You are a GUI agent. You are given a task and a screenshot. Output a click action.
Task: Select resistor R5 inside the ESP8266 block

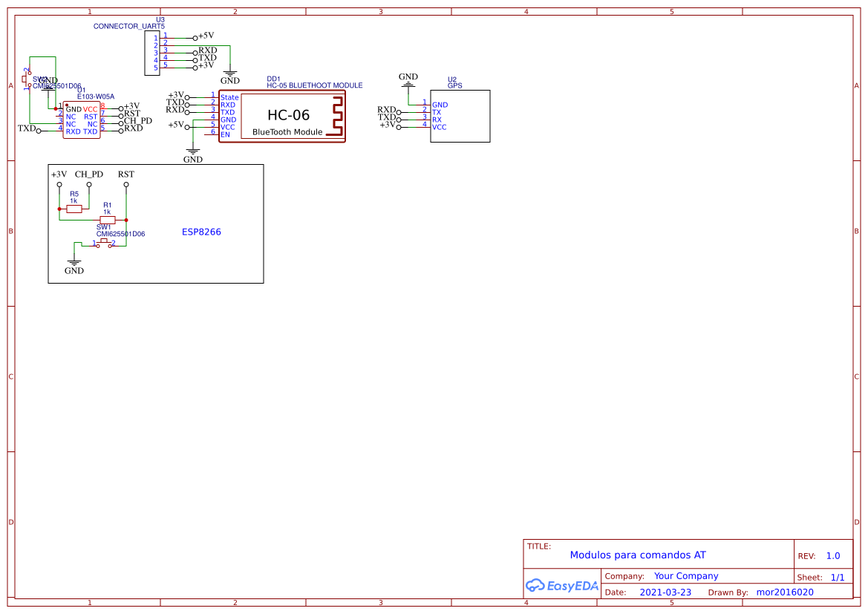(x=73, y=209)
